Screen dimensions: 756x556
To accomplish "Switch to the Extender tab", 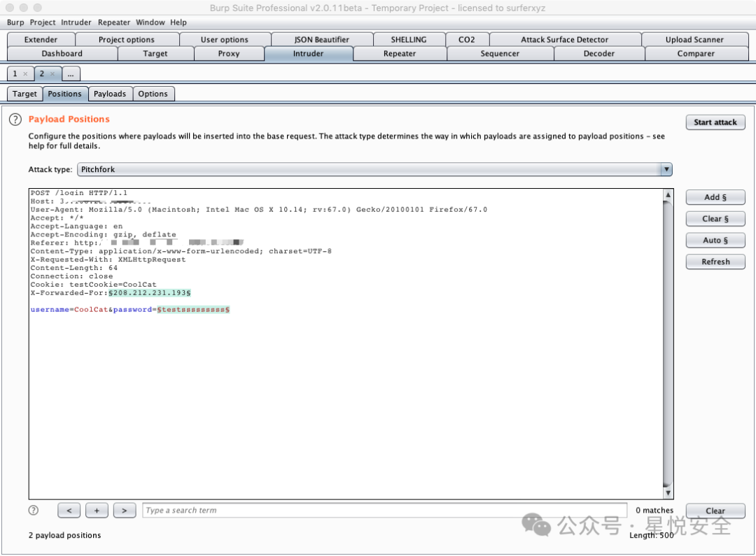I will [41, 39].
